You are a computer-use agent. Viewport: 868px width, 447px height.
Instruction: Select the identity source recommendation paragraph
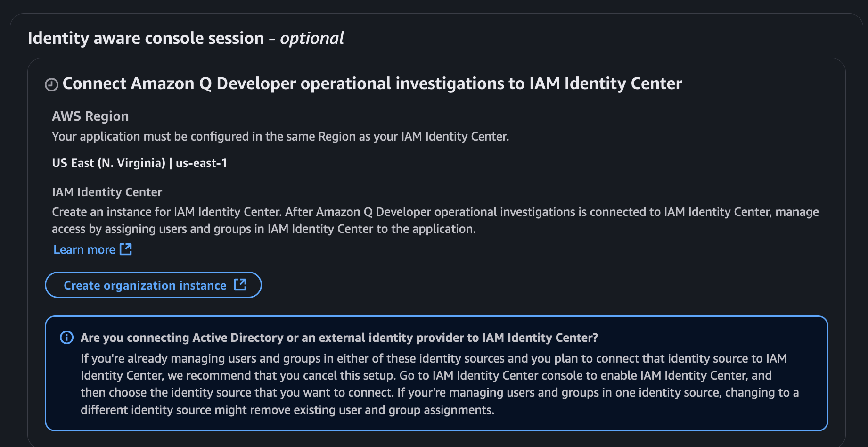(434, 384)
